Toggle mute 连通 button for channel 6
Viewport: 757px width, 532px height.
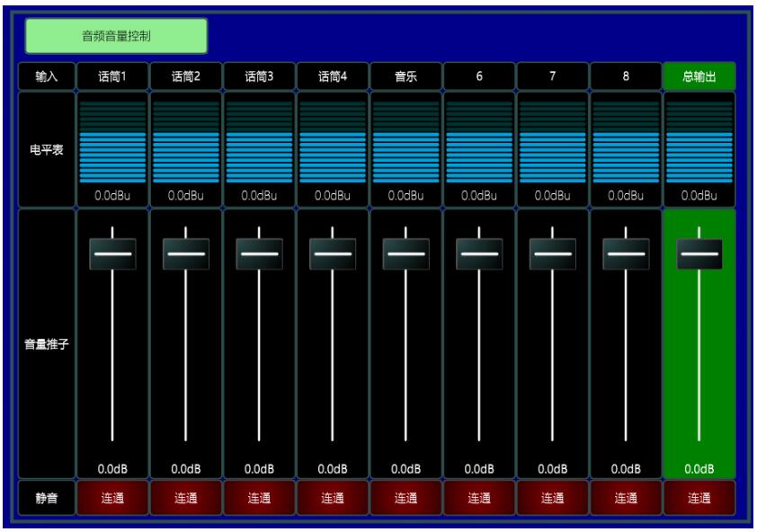click(x=479, y=498)
